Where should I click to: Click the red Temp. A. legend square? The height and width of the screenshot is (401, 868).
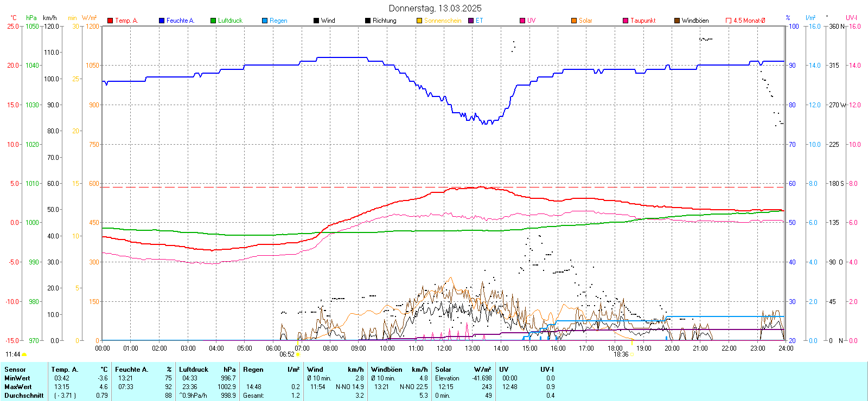(110, 21)
